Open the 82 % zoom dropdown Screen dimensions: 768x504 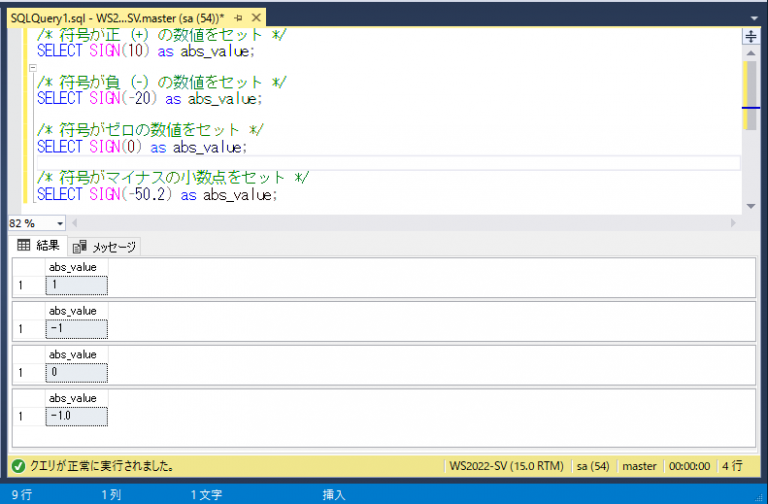(60, 224)
